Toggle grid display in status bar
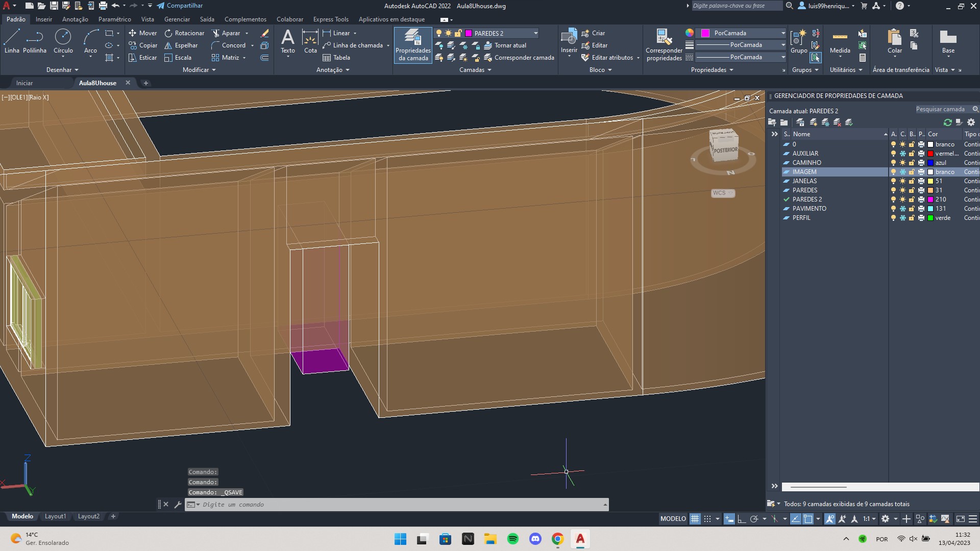This screenshot has width=980, height=551. coord(695,519)
